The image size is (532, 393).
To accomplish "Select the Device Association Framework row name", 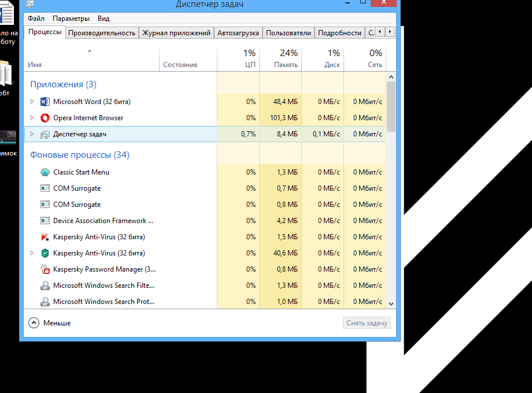I will click(x=103, y=221).
